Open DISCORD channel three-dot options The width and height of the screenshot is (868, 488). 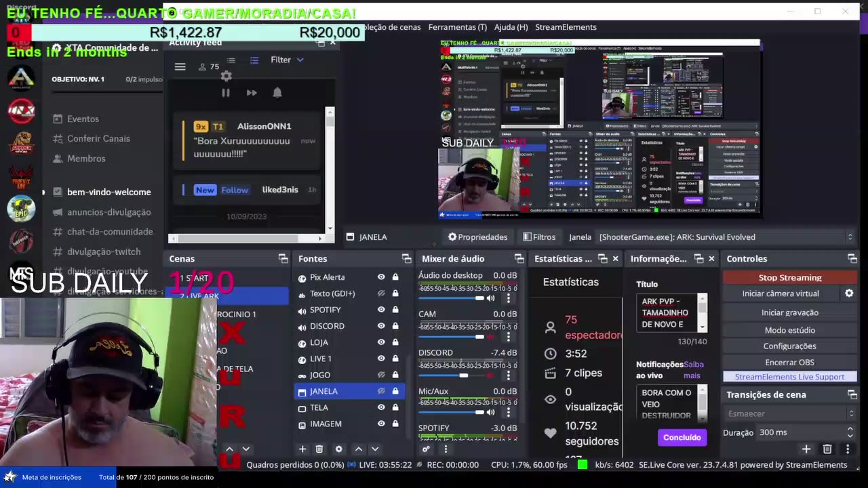coord(508,375)
